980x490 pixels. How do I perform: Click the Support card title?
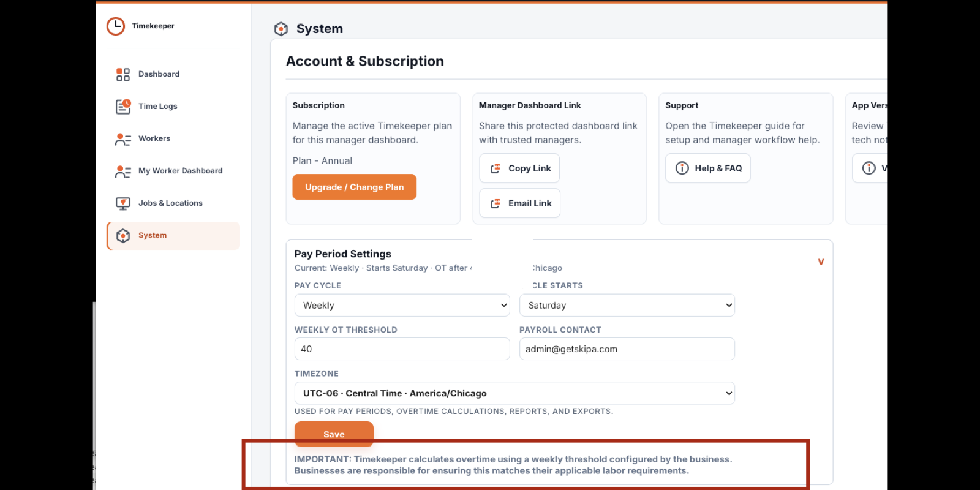682,105
